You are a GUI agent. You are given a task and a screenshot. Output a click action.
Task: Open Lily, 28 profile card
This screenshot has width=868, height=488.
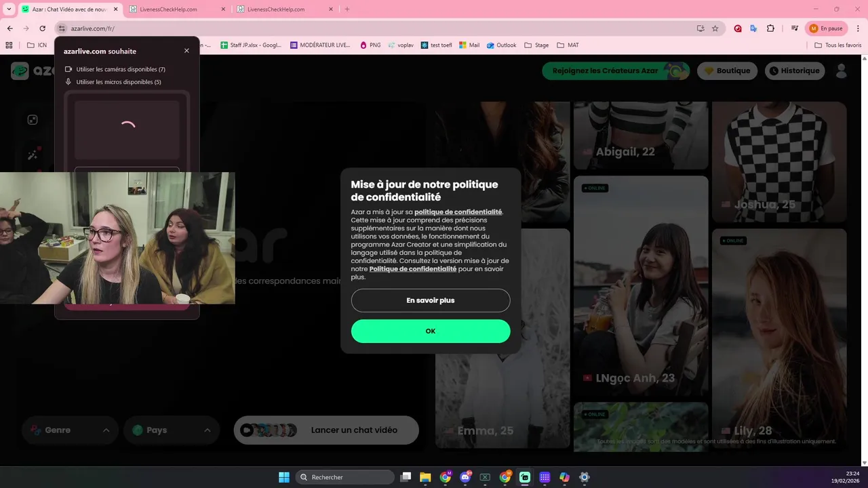click(779, 339)
